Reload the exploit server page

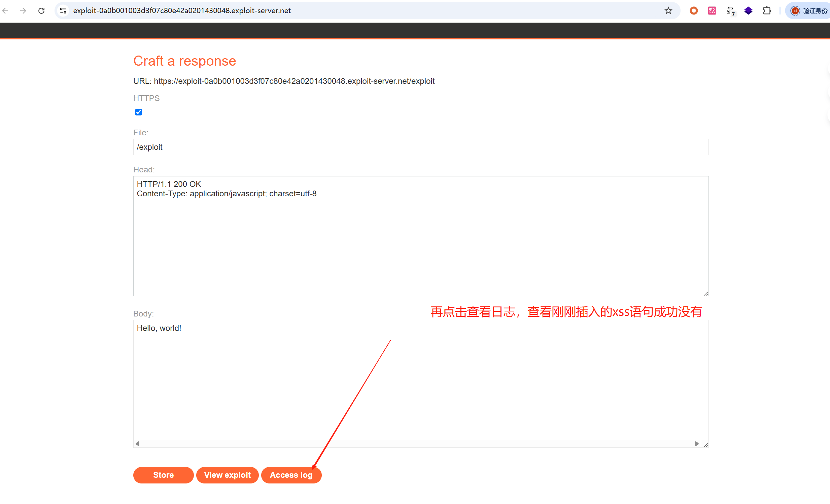(41, 11)
